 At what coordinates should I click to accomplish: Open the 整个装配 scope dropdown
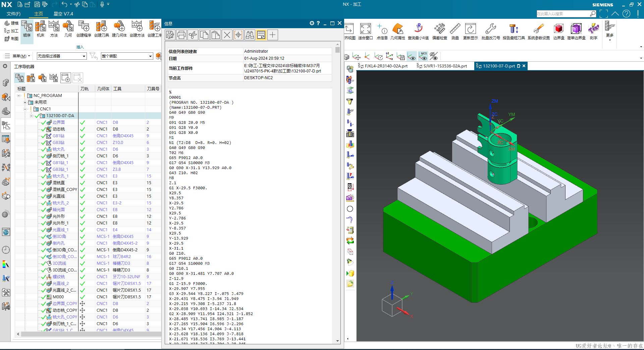(127, 56)
